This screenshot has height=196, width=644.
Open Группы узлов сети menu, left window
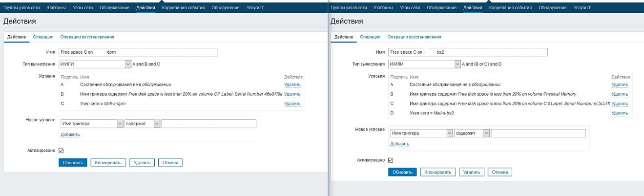coord(21,8)
